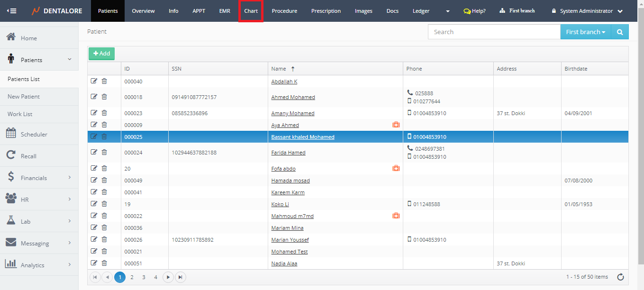Open the First branch search dropdown
The image size is (644, 290).
pyautogui.click(x=586, y=32)
